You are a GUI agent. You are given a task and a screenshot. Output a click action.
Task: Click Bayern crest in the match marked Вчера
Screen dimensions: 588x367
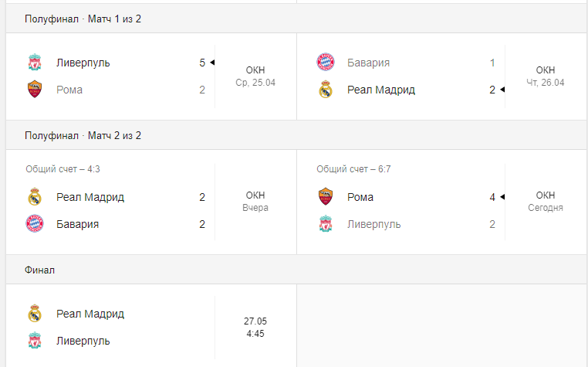coord(34,224)
